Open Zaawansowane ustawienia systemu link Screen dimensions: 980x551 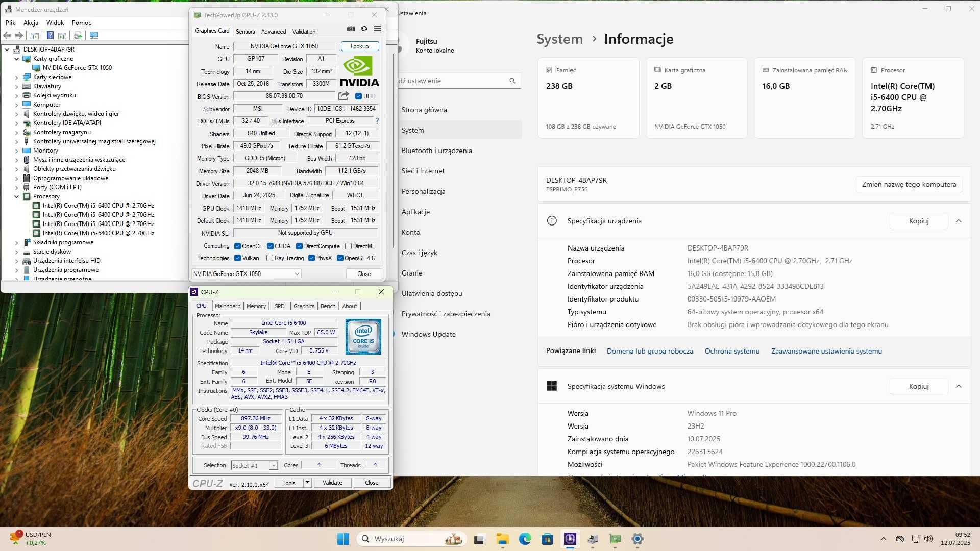click(826, 351)
